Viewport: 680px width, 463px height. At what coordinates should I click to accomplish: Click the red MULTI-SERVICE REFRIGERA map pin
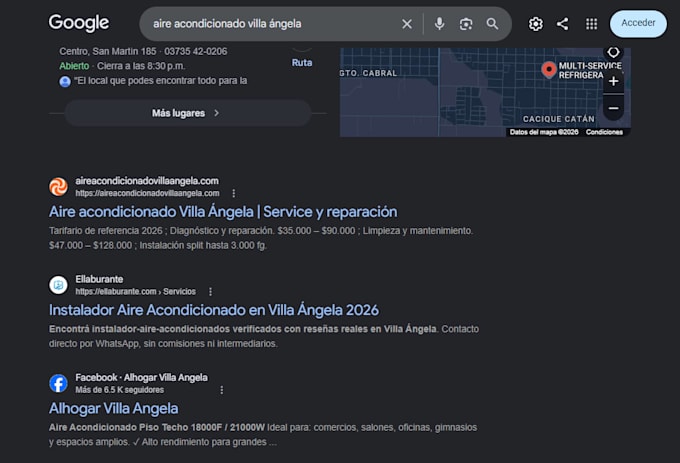(x=549, y=69)
